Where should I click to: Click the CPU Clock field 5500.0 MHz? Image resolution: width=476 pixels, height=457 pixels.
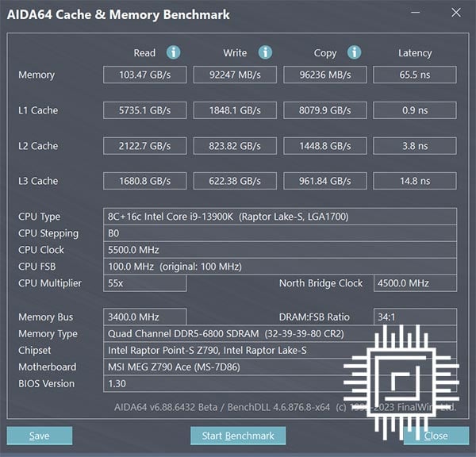(x=280, y=250)
